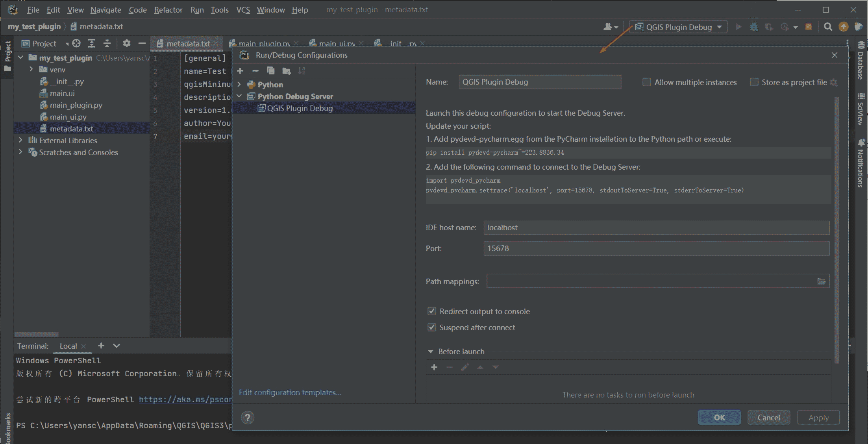Image resolution: width=868 pixels, height=444 pixels.
Task: Open the Refactor menu
Action: (168, 10)
